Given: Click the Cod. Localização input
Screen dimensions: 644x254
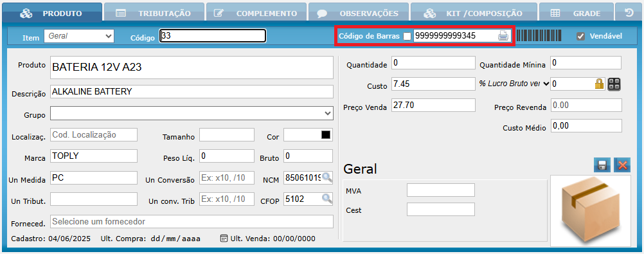Looking at the screenshot, I should point(94,135).
